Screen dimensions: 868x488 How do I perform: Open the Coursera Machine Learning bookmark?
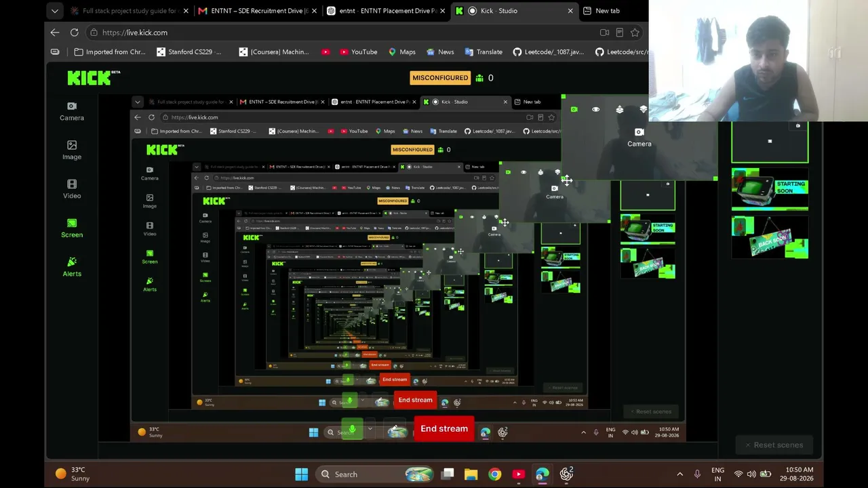(273, 52)
